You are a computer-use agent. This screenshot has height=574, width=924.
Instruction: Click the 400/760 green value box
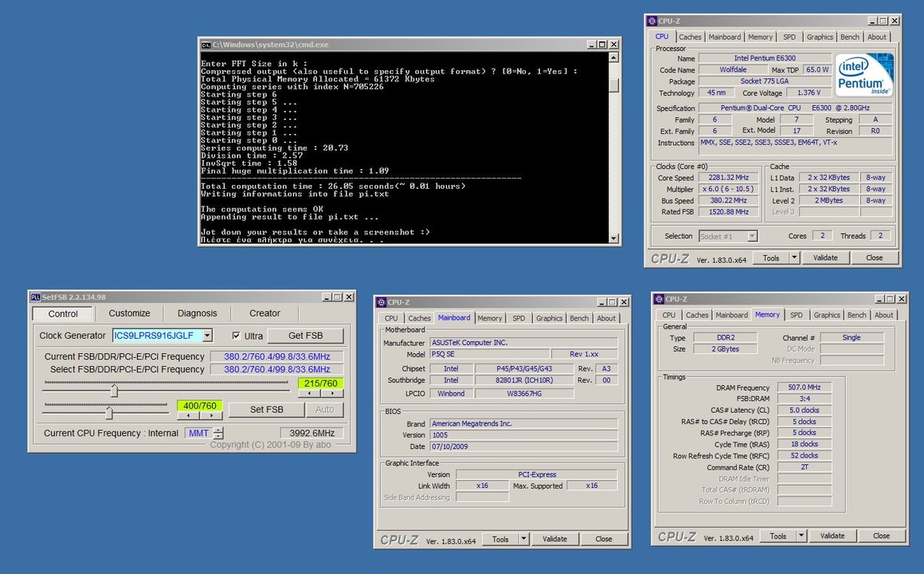200,406
